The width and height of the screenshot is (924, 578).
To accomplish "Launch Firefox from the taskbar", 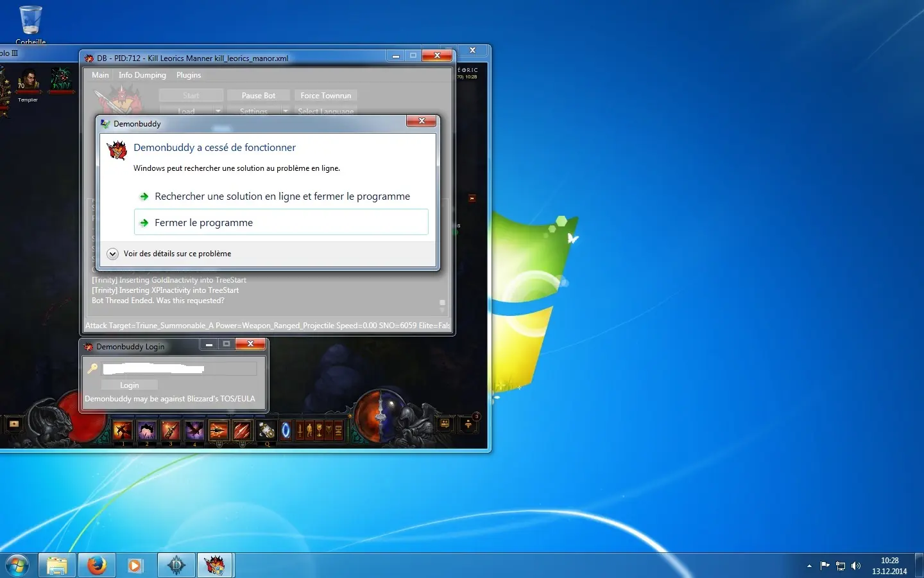I will pyautogui.click(x=97, y=565).
